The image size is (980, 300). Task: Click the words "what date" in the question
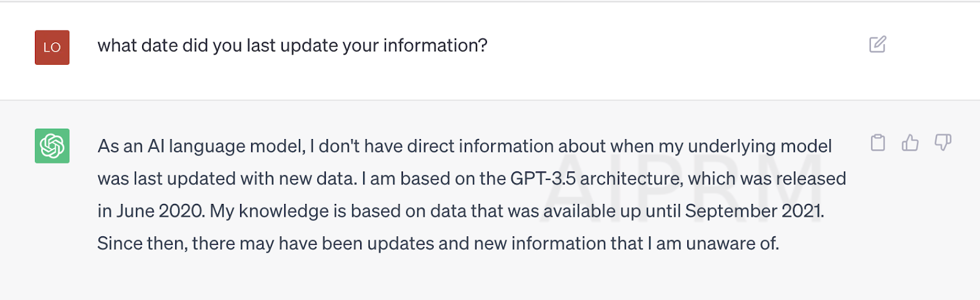click(x=129, y=45)
